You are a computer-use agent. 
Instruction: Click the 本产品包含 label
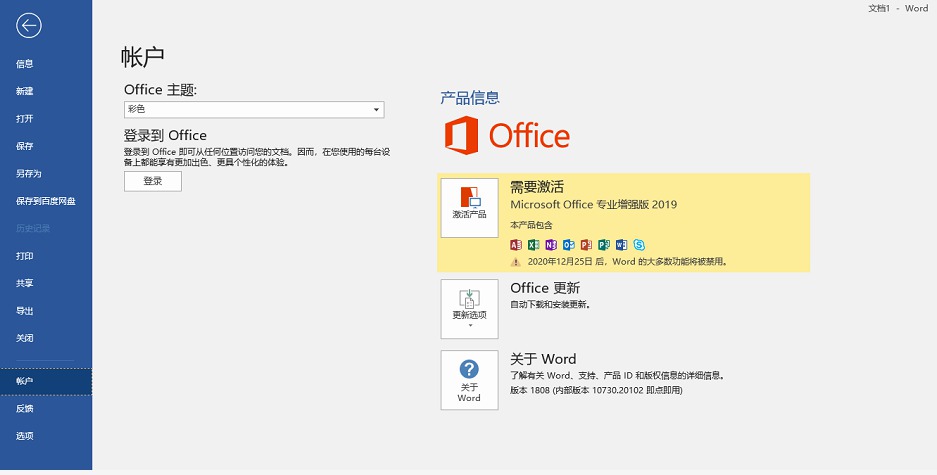531,225
